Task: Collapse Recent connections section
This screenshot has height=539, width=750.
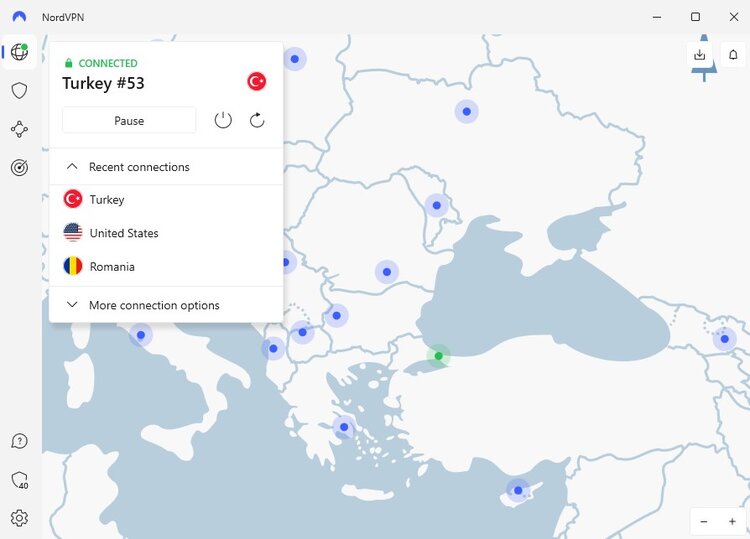Action: (166, 167)
